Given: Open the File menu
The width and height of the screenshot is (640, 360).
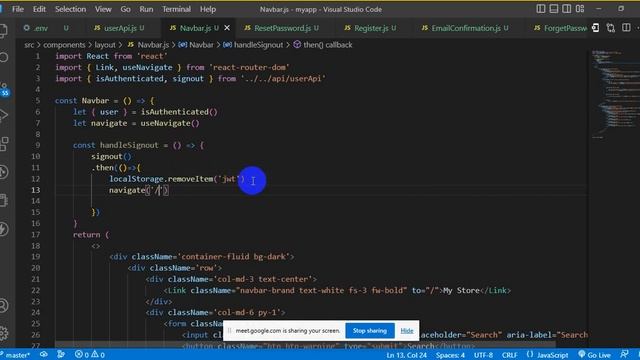Looking at the screenshot, I should pos(18,9).
